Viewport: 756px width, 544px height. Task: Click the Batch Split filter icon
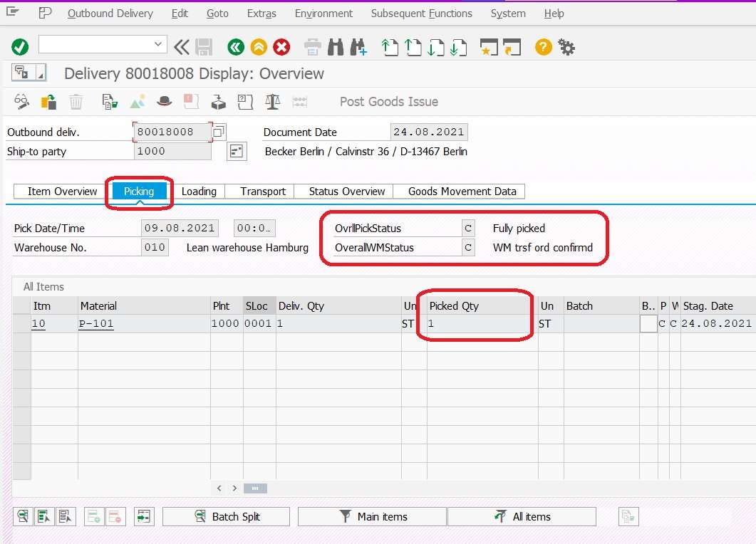click(x=200, y=516)
